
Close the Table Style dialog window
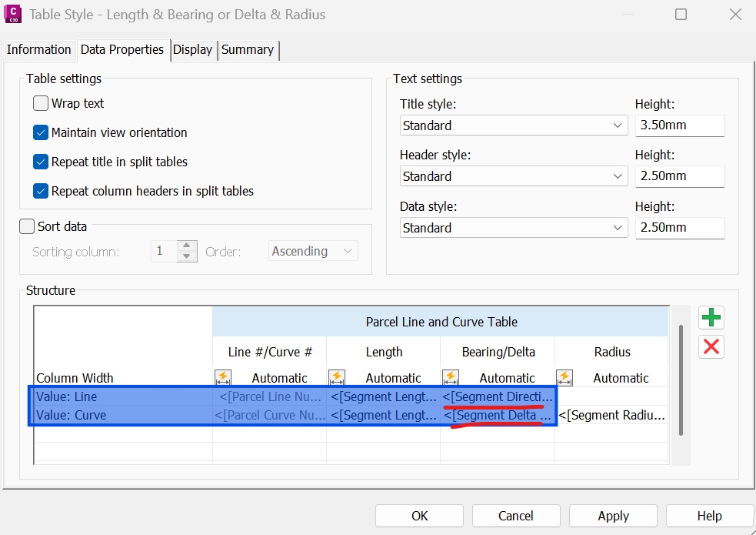click(735, 15)
